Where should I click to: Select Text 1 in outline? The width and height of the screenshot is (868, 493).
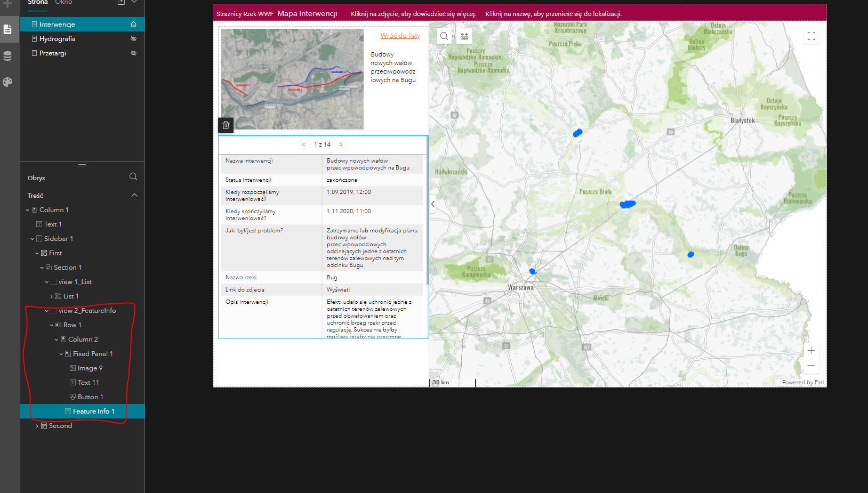point(53,224)
